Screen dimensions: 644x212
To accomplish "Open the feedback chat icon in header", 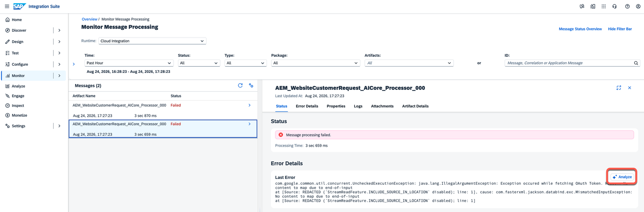I will pyautogui.click(x=582, y=6).
